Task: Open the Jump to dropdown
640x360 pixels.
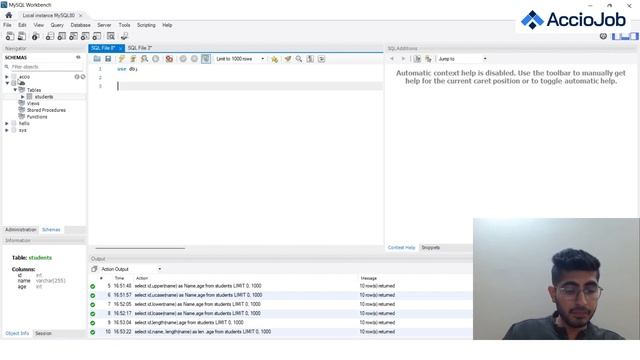Action: 463,59
